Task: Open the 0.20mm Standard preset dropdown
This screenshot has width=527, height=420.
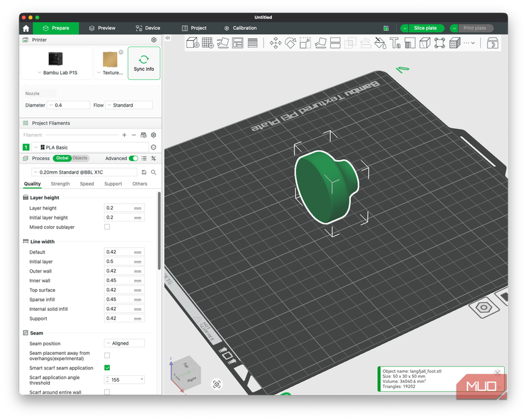Action: pyautogui.click(x=84, y=172)
